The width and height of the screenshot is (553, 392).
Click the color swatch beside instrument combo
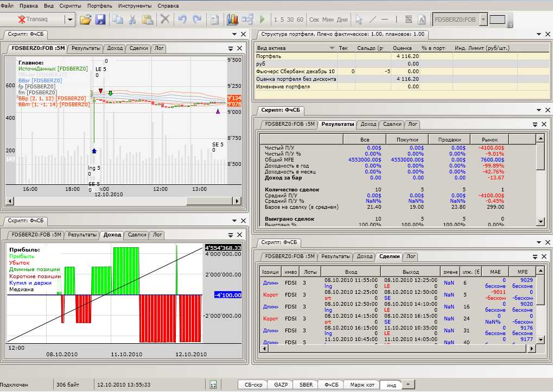tap(497, 20)
